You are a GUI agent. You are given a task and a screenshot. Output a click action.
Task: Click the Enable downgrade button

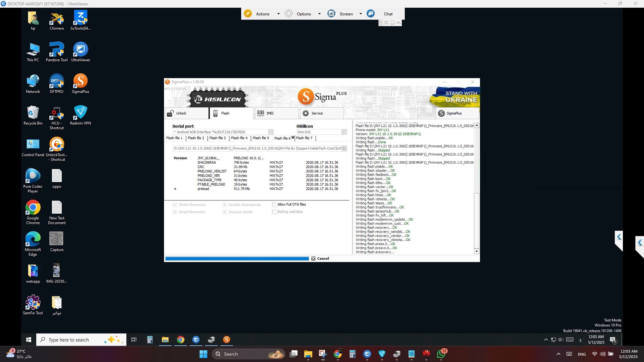click(x=242, y=205)
